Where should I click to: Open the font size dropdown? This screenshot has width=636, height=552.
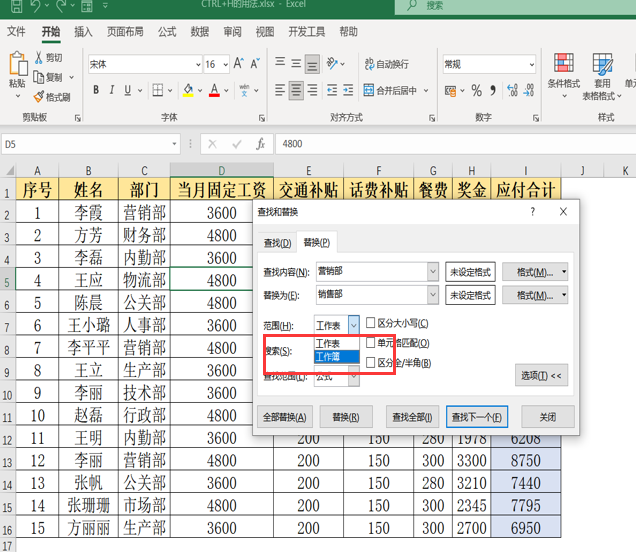coord(226,64)
